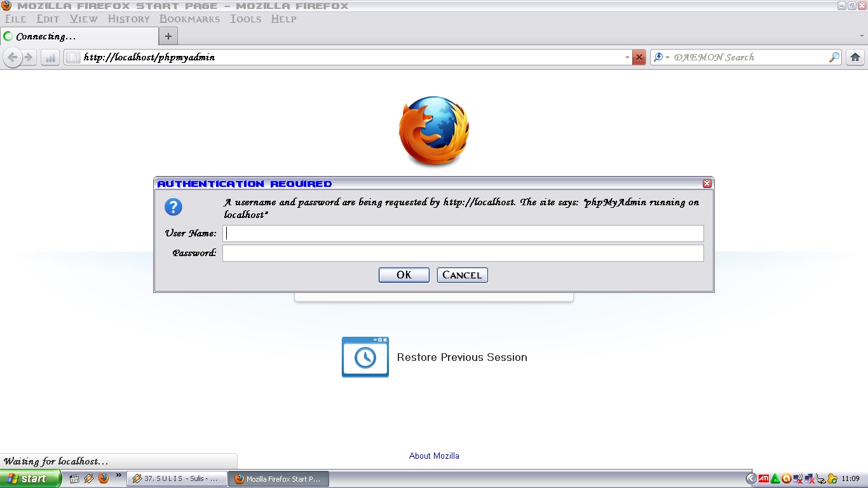The width and height of the screenshot is (868, 488).
Task: Click the Restore Previous Session clock icon
Action: tap(365, 357)
